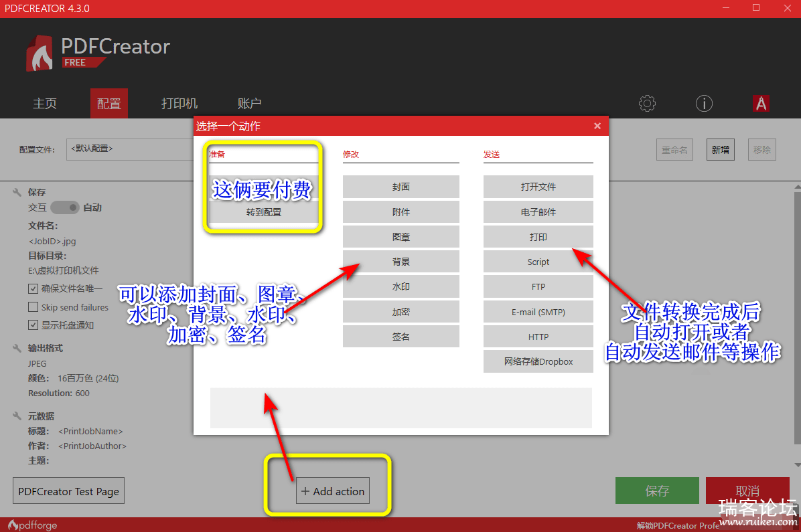The width and height of the screenshot is (801, 532).
Task: Click the 元数据 section heading
Action: pyautogui.click(x=41, y=416)
